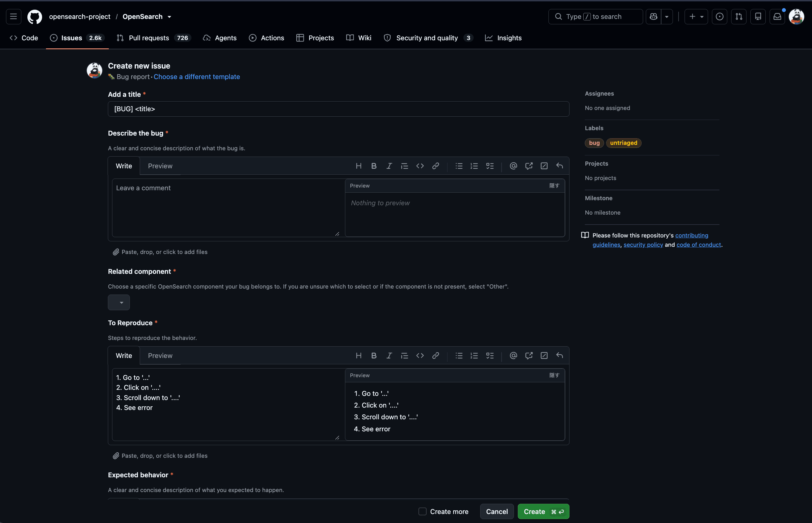Insert heading in To Reproduce editor

pyautogui.click(x=359, y=356)
